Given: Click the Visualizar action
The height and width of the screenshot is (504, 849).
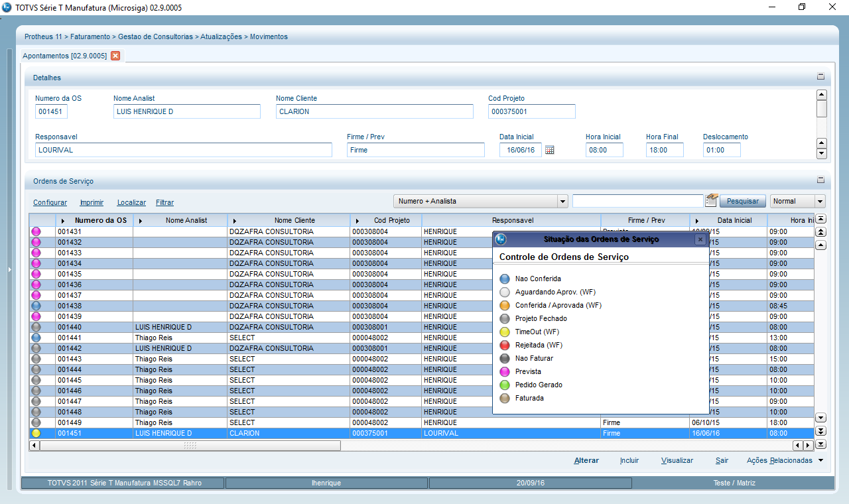Looking at the screenshot, I should pyautogui.click(x=677, y=460).
